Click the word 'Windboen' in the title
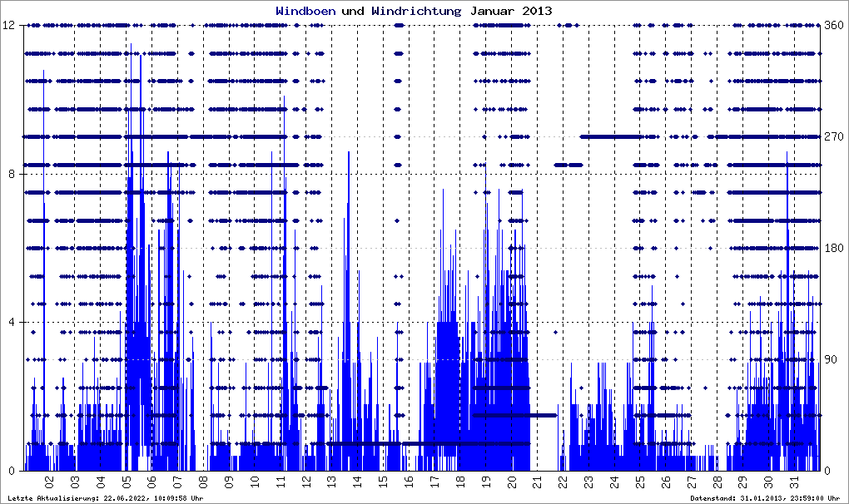This screenshot has width=849, height=504. point(305,11)
